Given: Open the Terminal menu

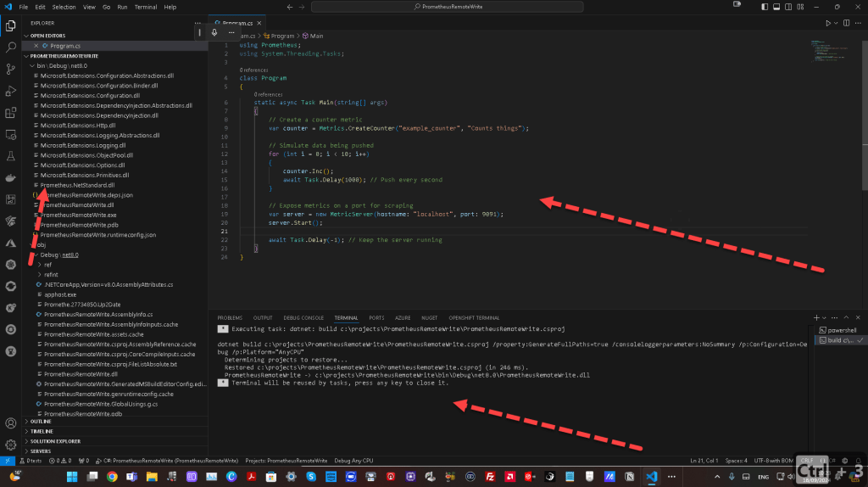Looking at the screenshot, I should pos(145,7).
